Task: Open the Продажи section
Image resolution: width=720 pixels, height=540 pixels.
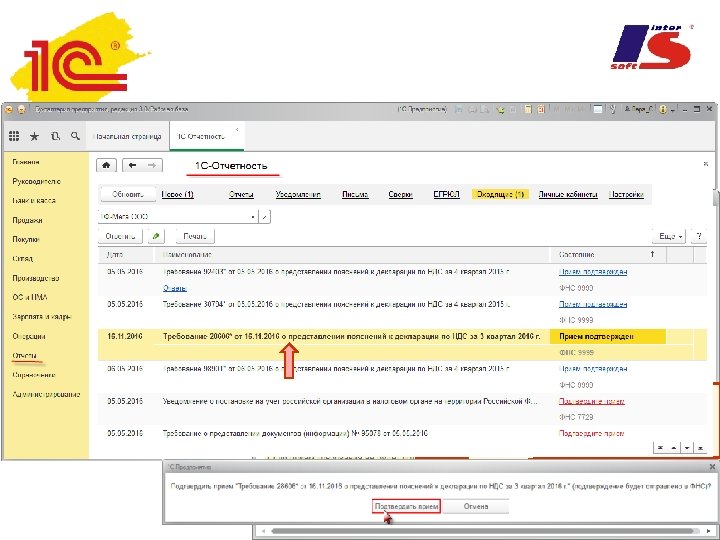Action: (27, 220)
